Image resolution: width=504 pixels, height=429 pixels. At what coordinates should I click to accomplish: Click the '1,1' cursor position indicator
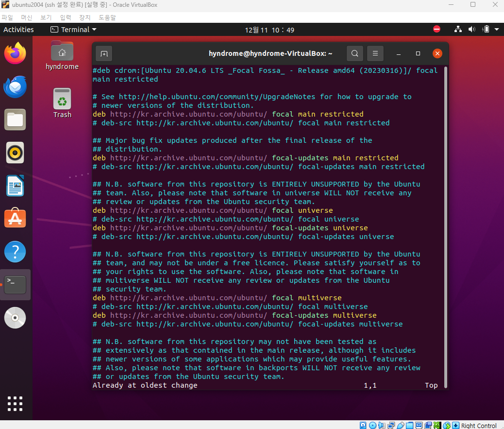point(370,385)
